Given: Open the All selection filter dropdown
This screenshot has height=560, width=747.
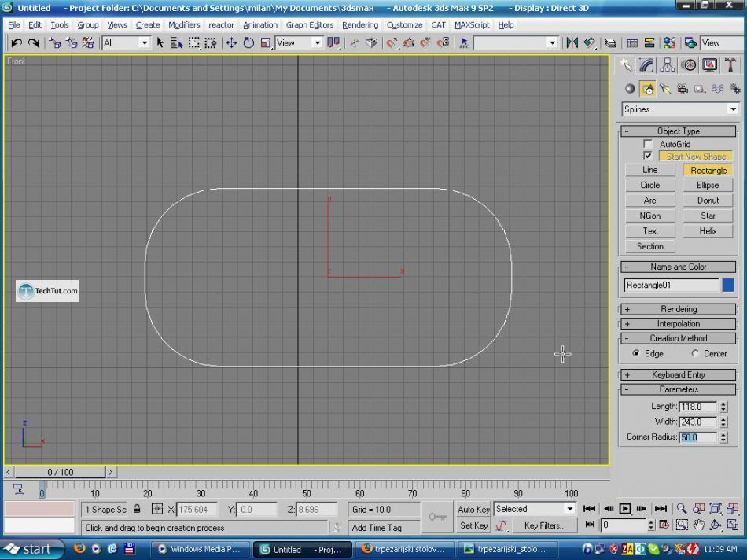Looking at the screenshot, I should point(126,43).
